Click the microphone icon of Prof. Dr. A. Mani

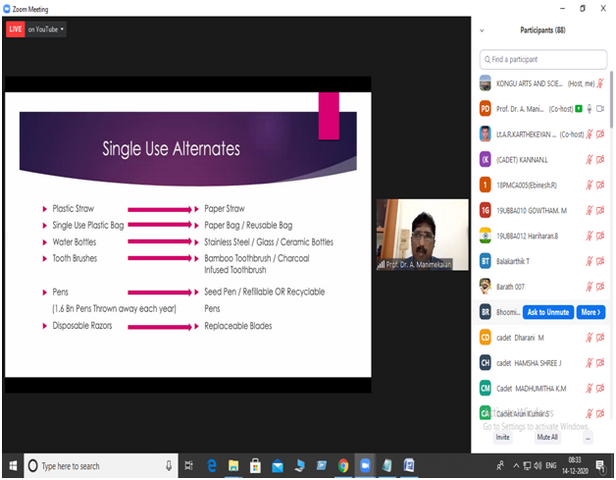(588, 108)
